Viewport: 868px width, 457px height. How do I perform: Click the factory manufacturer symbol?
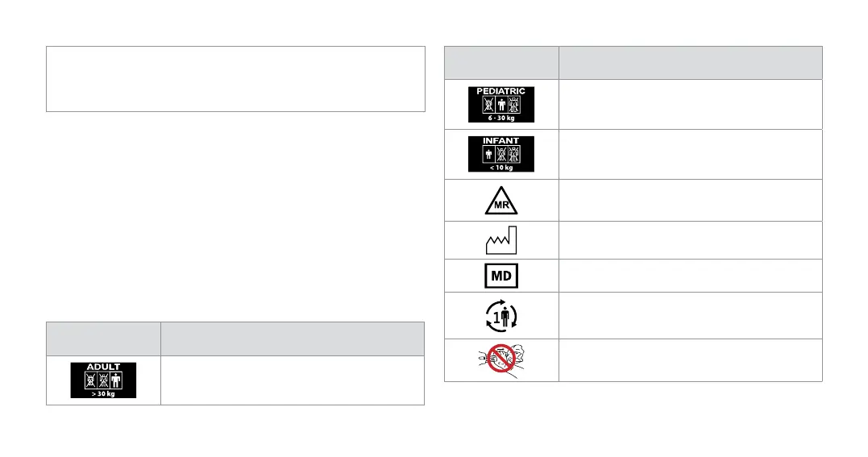point(500,240)
